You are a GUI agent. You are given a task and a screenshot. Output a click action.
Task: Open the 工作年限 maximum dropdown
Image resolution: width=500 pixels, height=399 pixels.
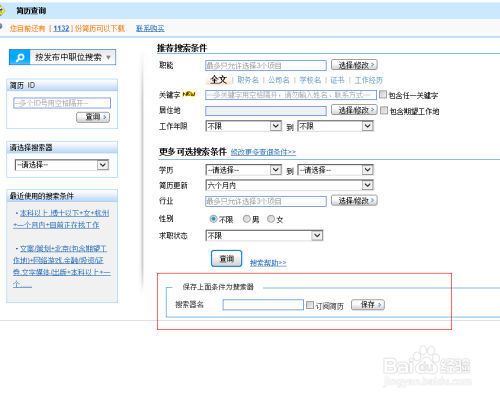[x=335, y=126]
